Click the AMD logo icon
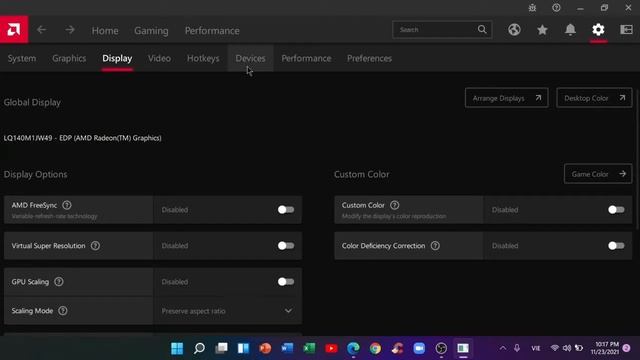The image size is (640, 360). [14, 29]
